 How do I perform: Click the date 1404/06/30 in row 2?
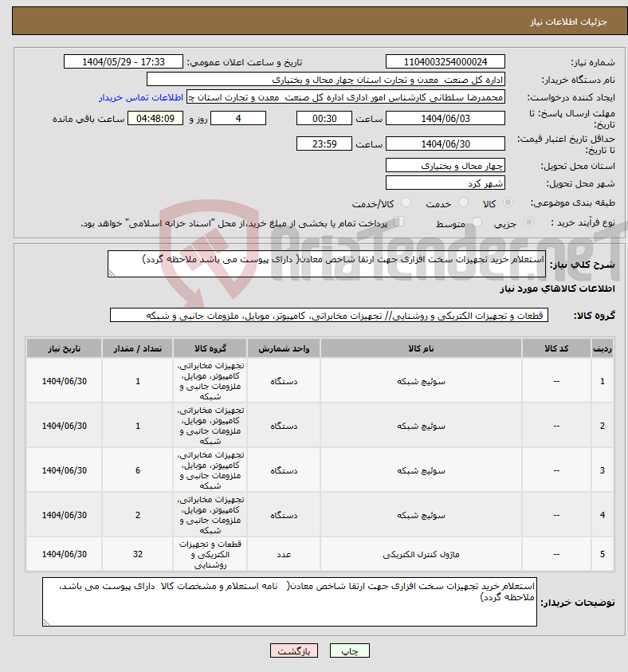65,426
